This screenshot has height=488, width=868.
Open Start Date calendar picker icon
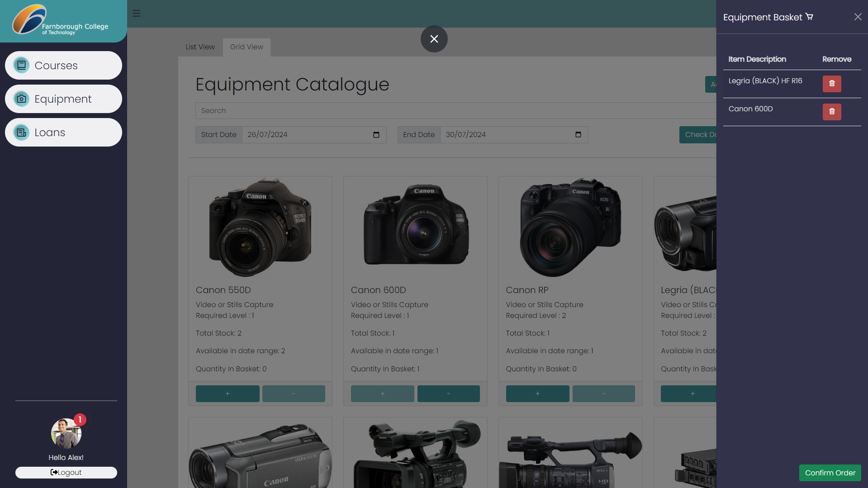(x=376, y=135)
